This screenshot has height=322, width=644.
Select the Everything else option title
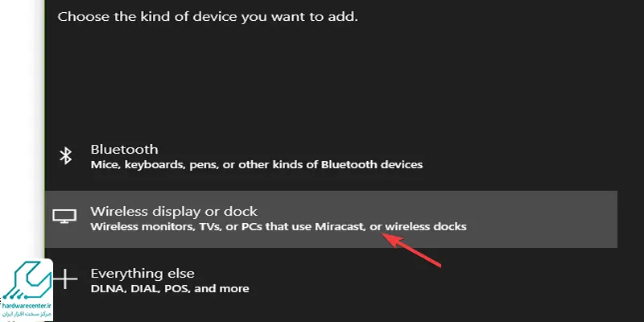[x=142, y=274]
